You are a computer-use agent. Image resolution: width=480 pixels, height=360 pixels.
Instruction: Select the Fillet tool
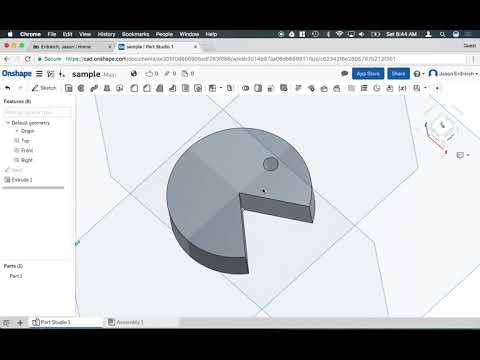click(x=134, y=88)
